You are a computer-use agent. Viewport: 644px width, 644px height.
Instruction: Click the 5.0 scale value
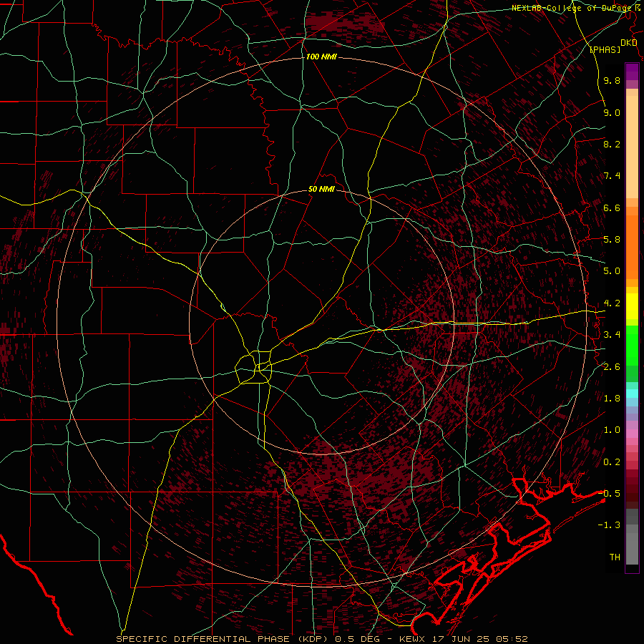point(612,271)
